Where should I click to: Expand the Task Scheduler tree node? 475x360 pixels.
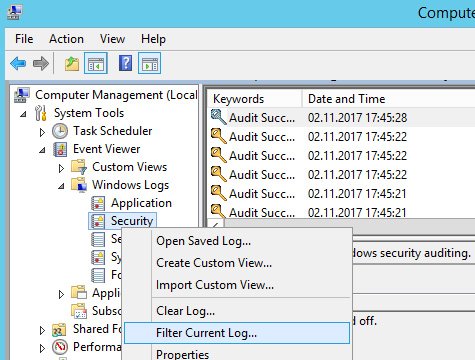(42, 132)
